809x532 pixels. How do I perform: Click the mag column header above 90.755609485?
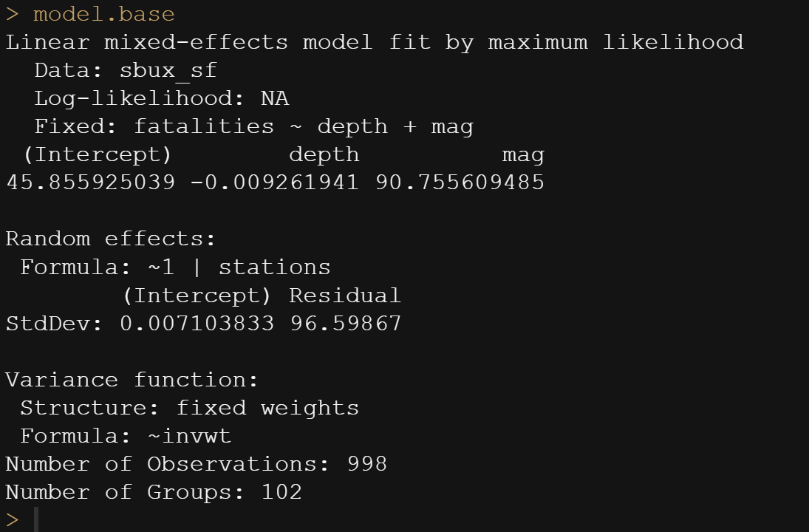tap(523, 154)
